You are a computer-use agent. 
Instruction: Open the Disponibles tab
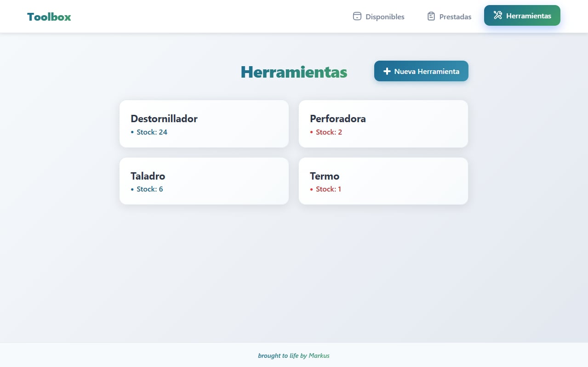(x=378, y=17)
